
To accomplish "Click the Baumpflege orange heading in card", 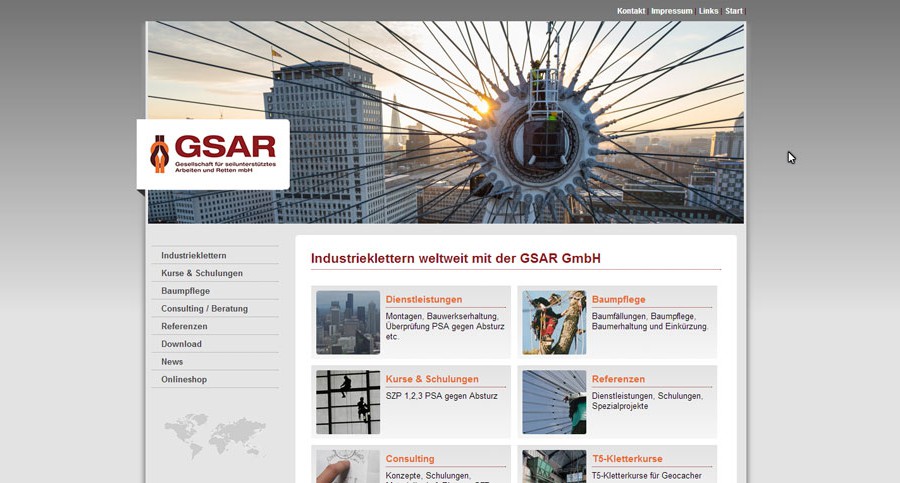I will point(618,299).
